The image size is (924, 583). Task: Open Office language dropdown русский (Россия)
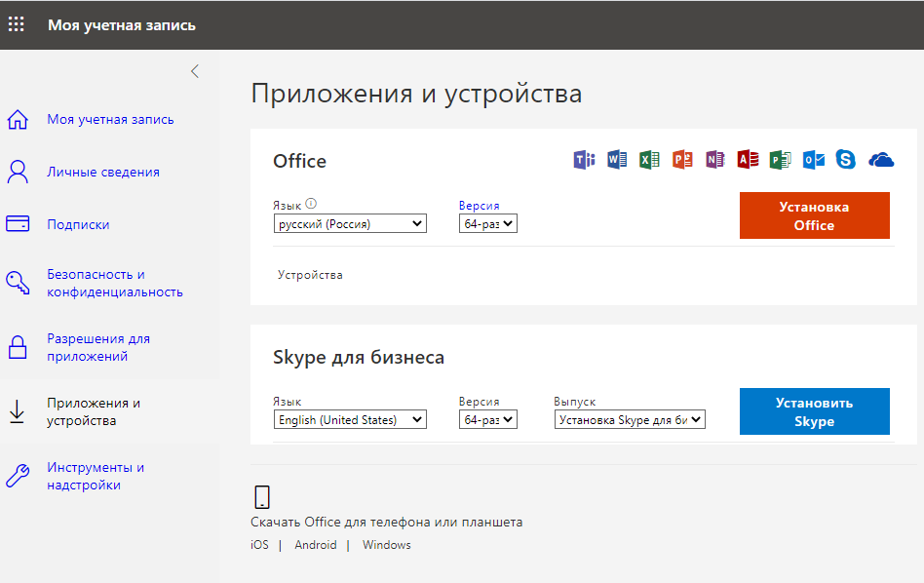click(350, 223)
